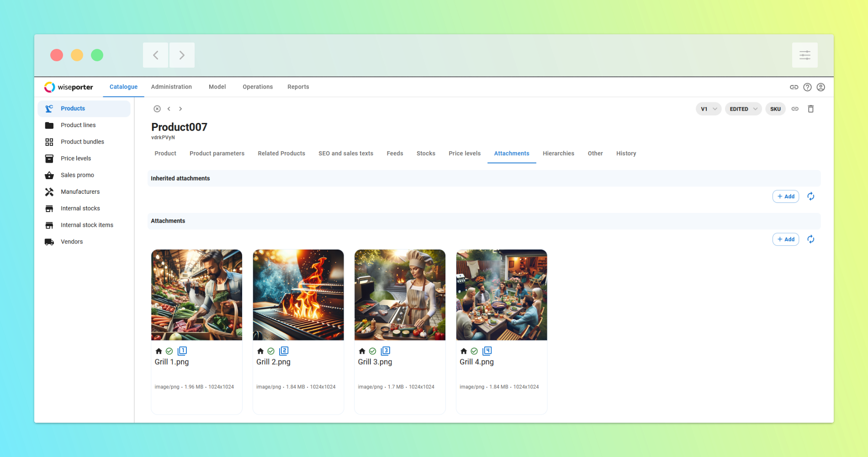The height and width of the screenshot is (457, 868).
Task: Toggle the green check on Grill 2.png
Action: tap(271, 351)
